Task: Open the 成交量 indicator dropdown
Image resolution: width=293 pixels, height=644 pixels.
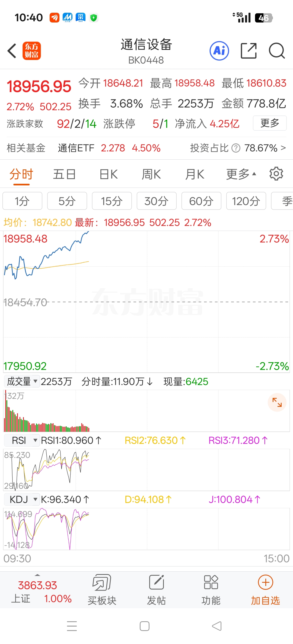Action: (22, 381)
